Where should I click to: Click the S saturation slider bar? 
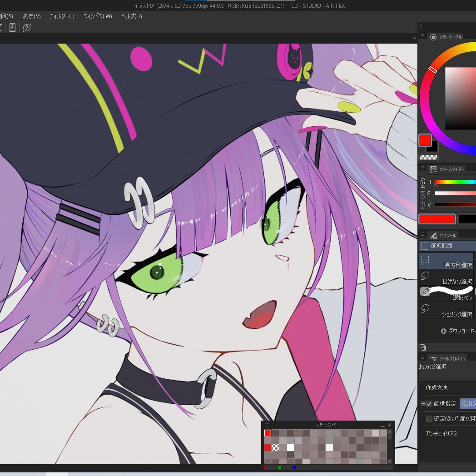click(455, 193)
